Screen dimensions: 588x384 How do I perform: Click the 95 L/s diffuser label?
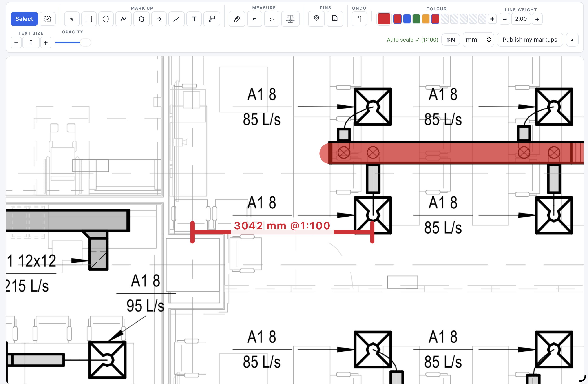coord(145,306)
